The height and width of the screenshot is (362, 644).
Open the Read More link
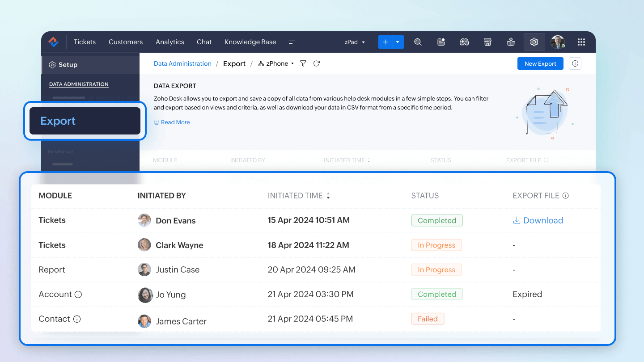175,122
